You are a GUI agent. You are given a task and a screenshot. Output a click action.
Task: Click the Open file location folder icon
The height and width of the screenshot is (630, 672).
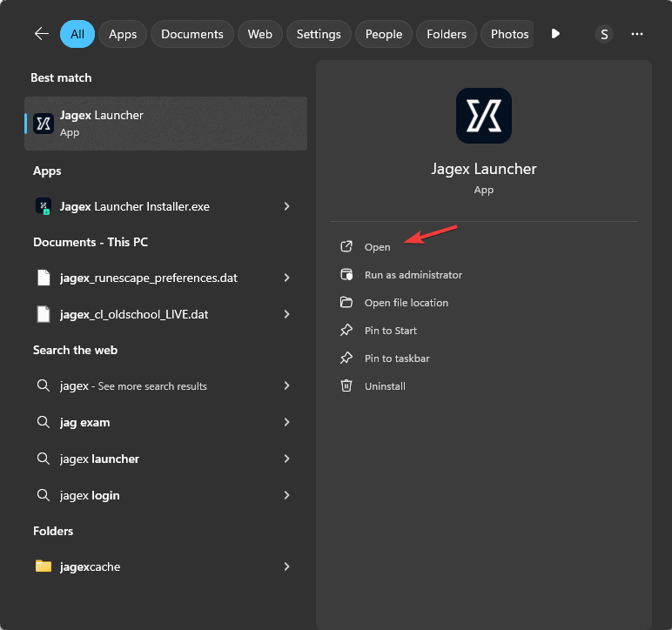click(x=346, y=302)
